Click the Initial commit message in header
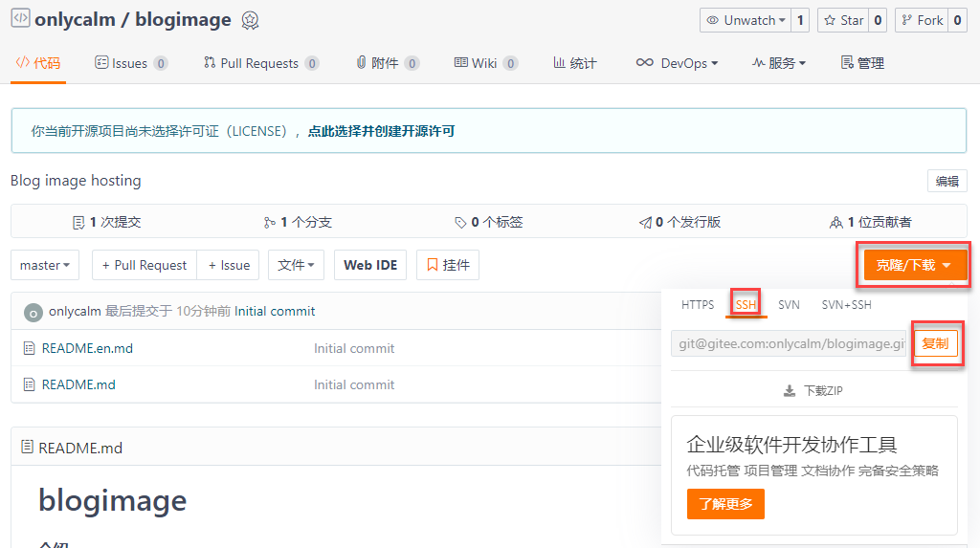Screen dimensions: 980x548 tap(275, 311)
